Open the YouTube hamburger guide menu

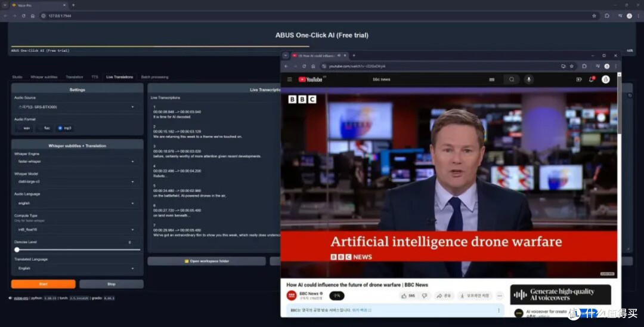pyautogui.click(x=290, y=79)
